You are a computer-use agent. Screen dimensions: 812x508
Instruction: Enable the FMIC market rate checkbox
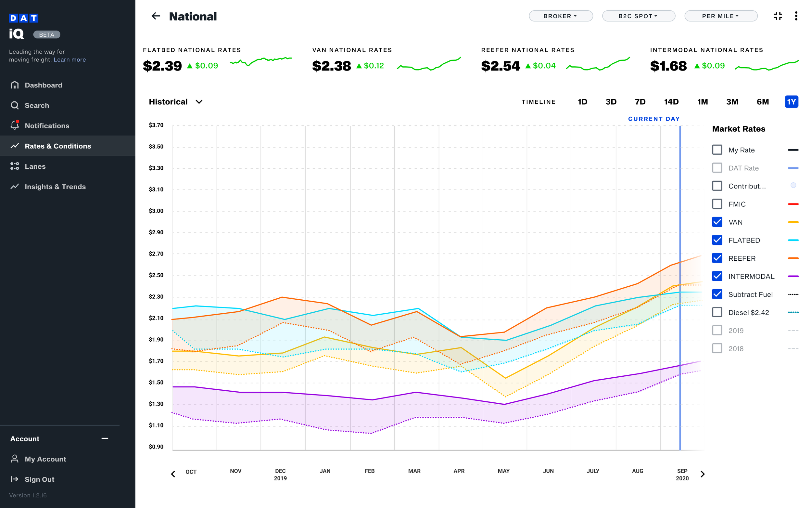[x=717, y=204]
